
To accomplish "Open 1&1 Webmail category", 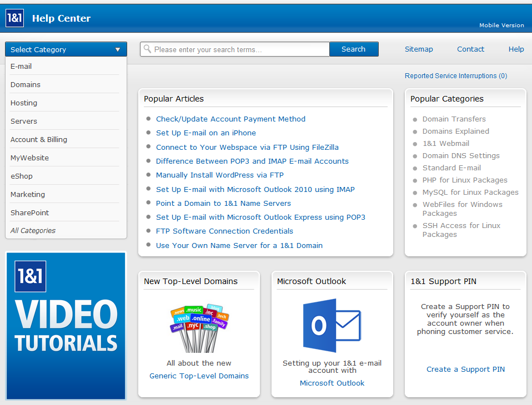I will (446, 143).
